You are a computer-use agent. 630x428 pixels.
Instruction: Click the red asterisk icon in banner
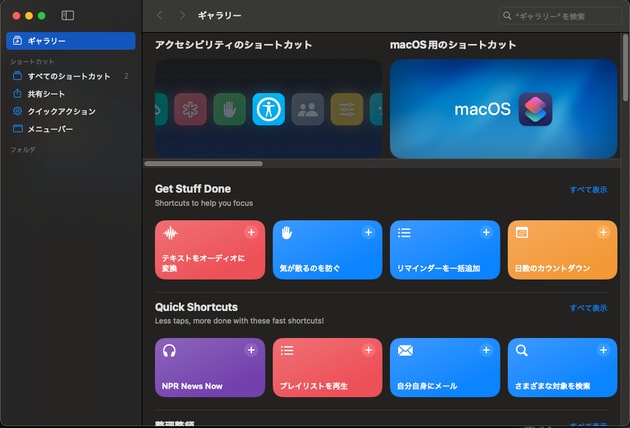tap(190, 109)
